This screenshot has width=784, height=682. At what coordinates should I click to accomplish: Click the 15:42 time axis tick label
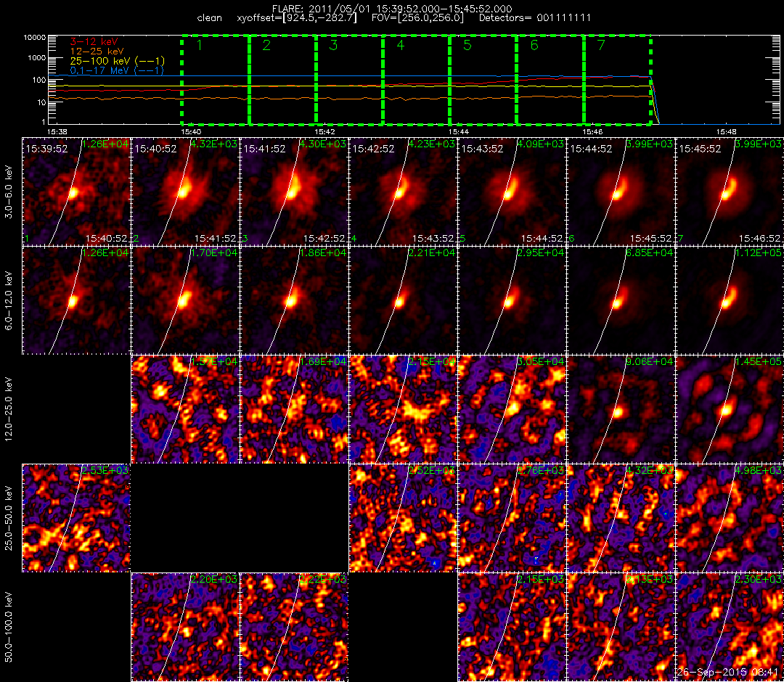pyautogui.click(x=324, y=131)
